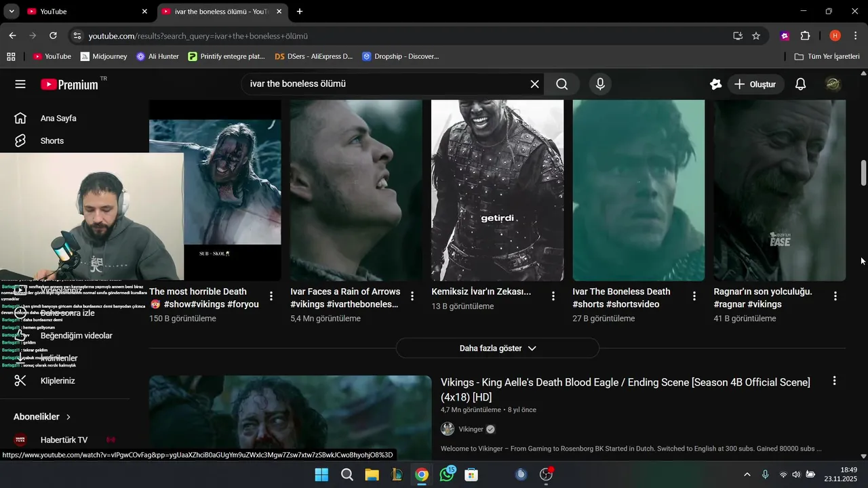868x488 pixels.
Task: Reload the page
Action: pos(53,36)
